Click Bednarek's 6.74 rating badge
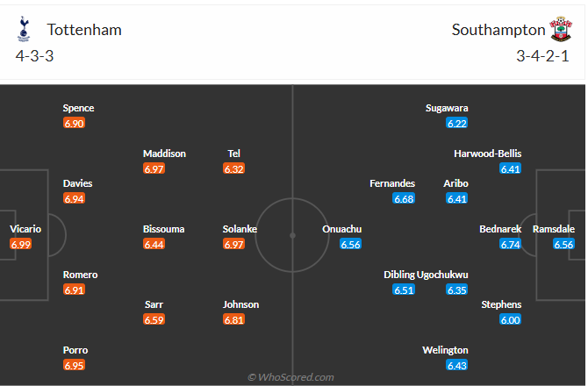 point(511,244)
